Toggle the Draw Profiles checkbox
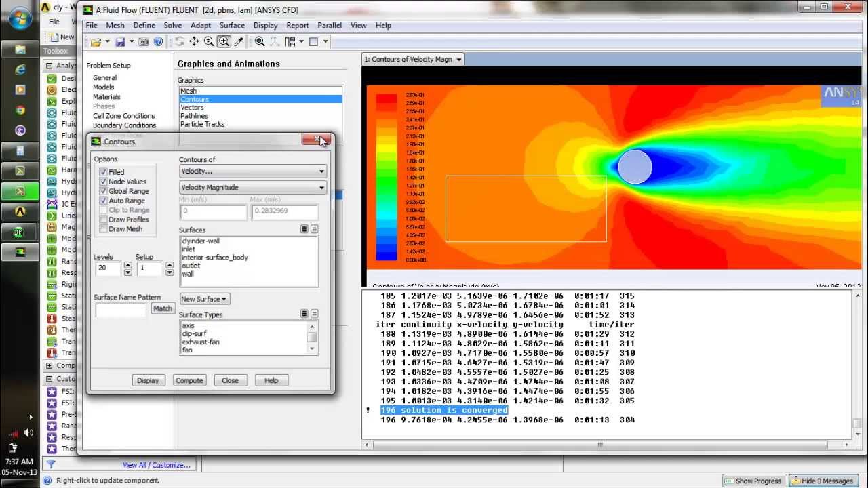Viewport: 868px width, 488px height. (103, 220)
